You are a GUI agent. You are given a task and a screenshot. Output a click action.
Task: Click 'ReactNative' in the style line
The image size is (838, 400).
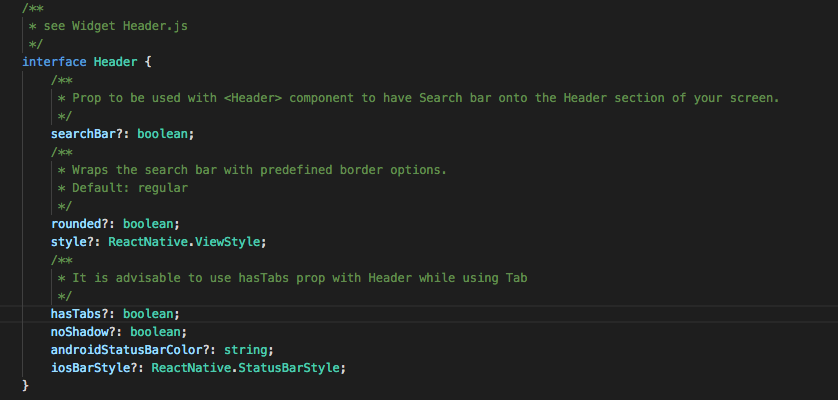[x=148, y=242]
